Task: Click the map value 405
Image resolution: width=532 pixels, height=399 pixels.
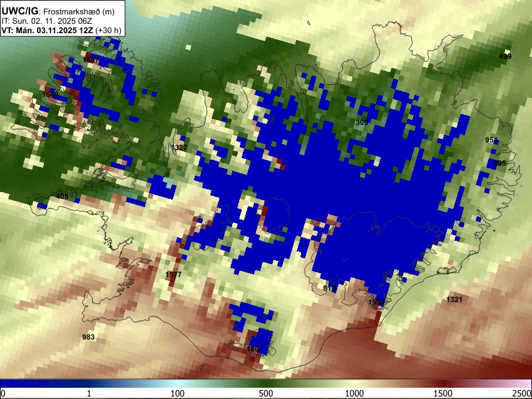Action: pos(62,196)
